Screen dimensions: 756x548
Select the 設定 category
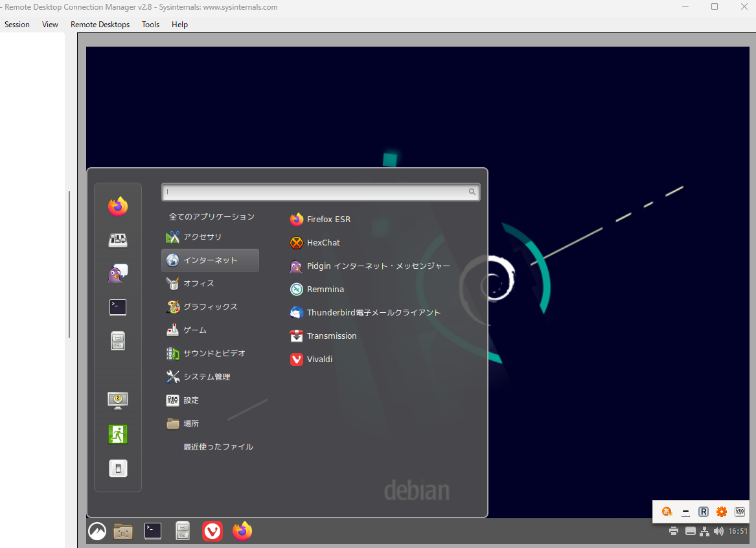click(x=210, y=400)
